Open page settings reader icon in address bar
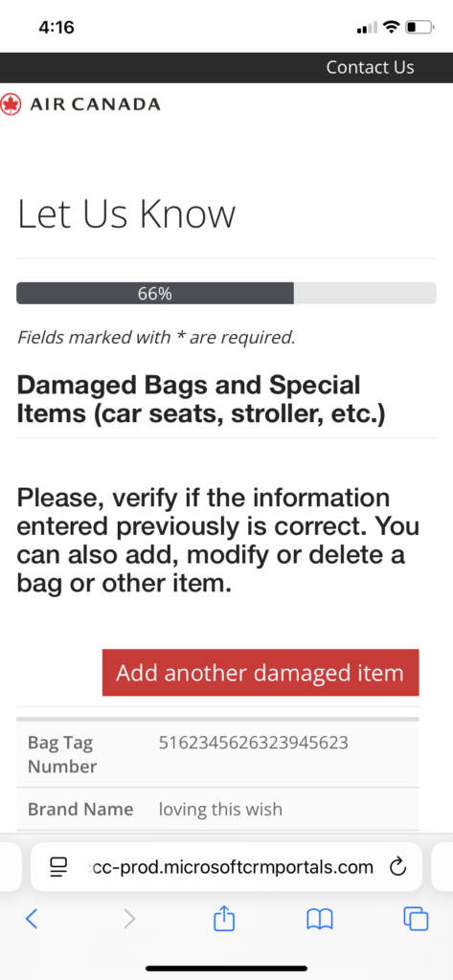 pyautogui.click(x=58, y=867)
